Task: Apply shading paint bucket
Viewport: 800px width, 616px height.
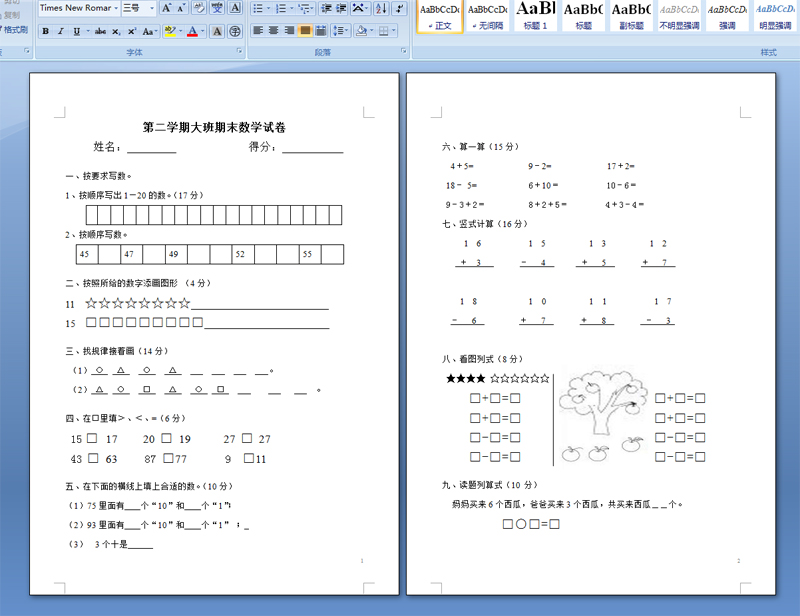Action: point(361,31)
